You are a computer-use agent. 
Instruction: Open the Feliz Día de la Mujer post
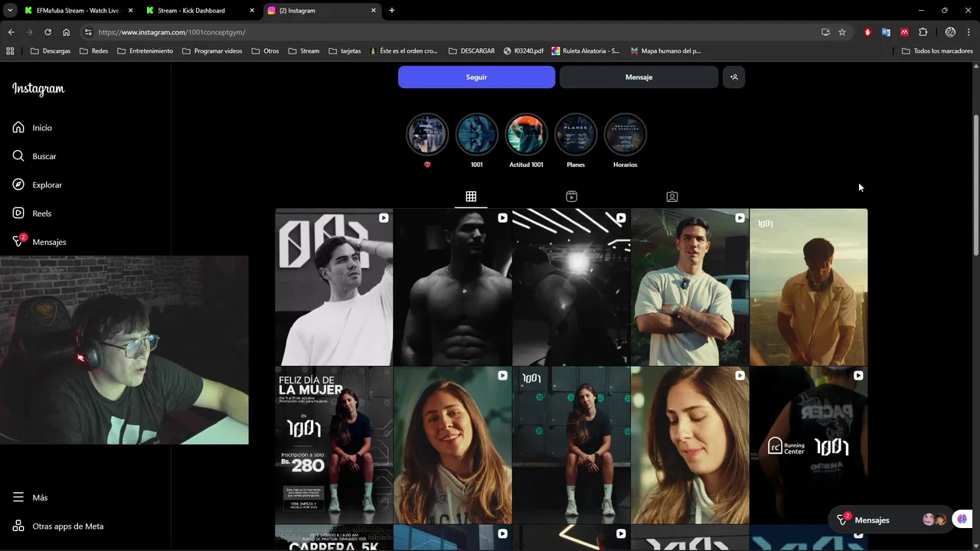pos(334,445)
